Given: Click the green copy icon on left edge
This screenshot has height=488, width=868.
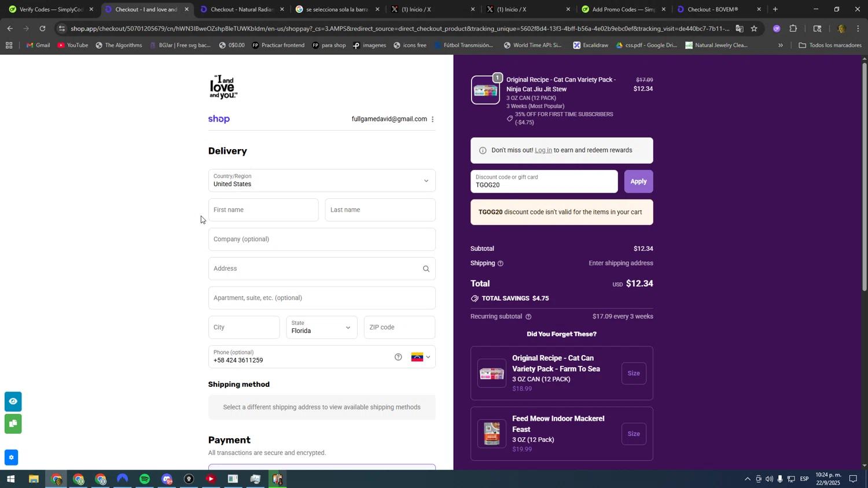Looking at the screenshot, I should click(13, 424).
